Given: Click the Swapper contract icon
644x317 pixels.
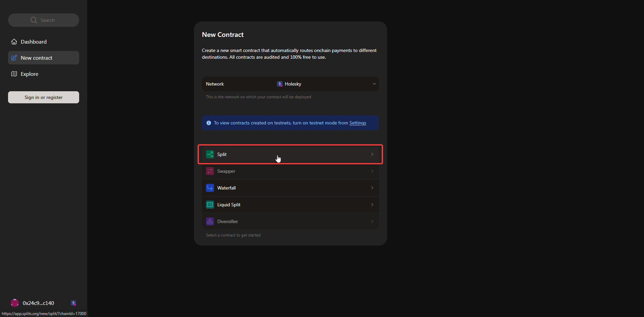Looking at the screenshot, I should click(210, 171).
